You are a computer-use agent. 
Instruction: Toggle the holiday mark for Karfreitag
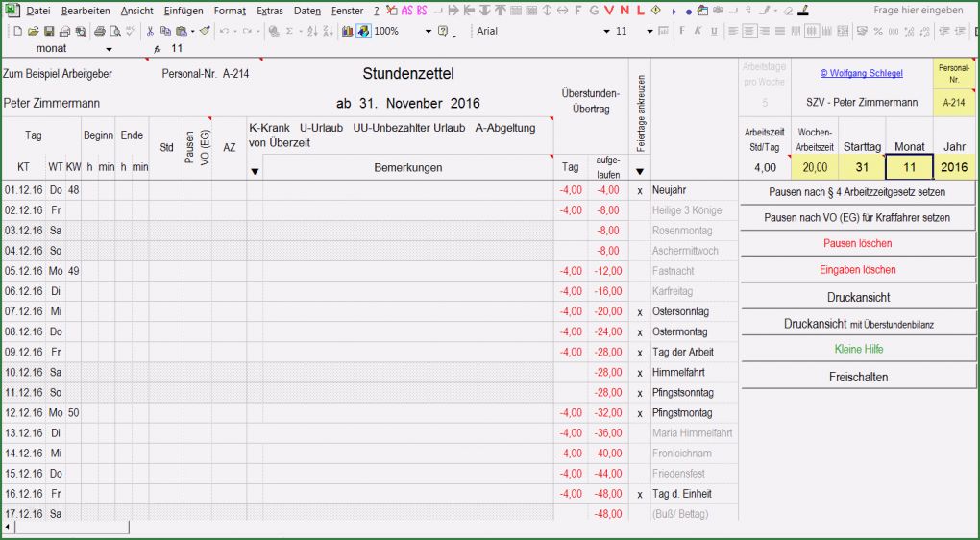point(639,291)
